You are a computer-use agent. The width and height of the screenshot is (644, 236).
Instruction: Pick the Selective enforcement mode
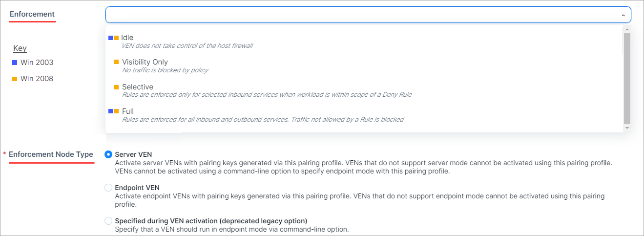(x=137, y=87)
